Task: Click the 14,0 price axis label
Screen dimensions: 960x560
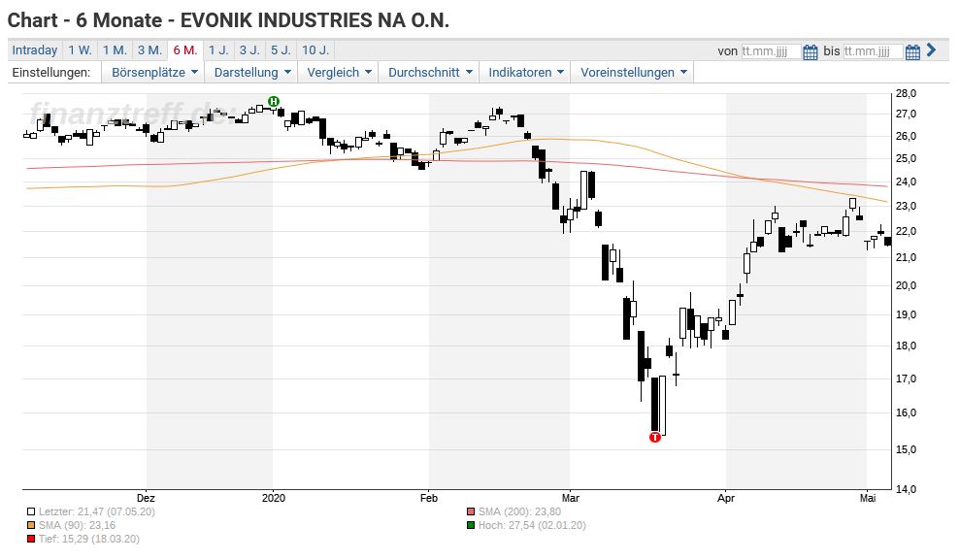Action: pos(906,489)
